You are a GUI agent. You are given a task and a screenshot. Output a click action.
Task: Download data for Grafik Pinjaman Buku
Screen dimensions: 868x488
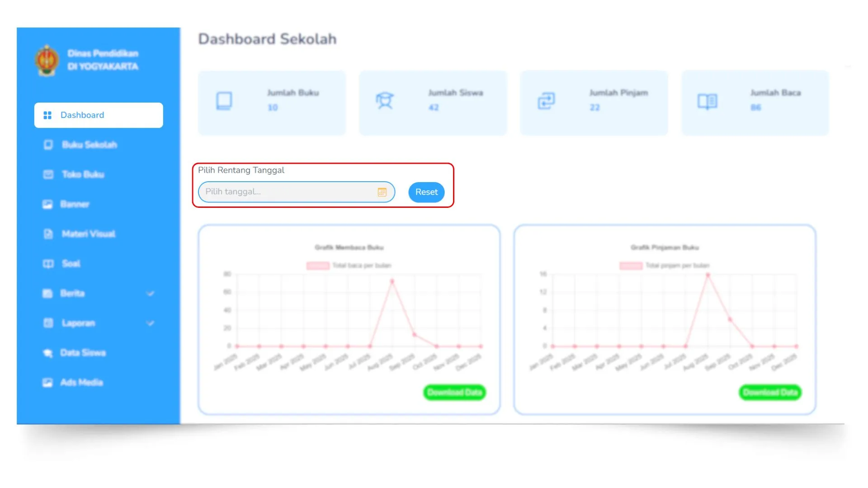tap(770, 392)
